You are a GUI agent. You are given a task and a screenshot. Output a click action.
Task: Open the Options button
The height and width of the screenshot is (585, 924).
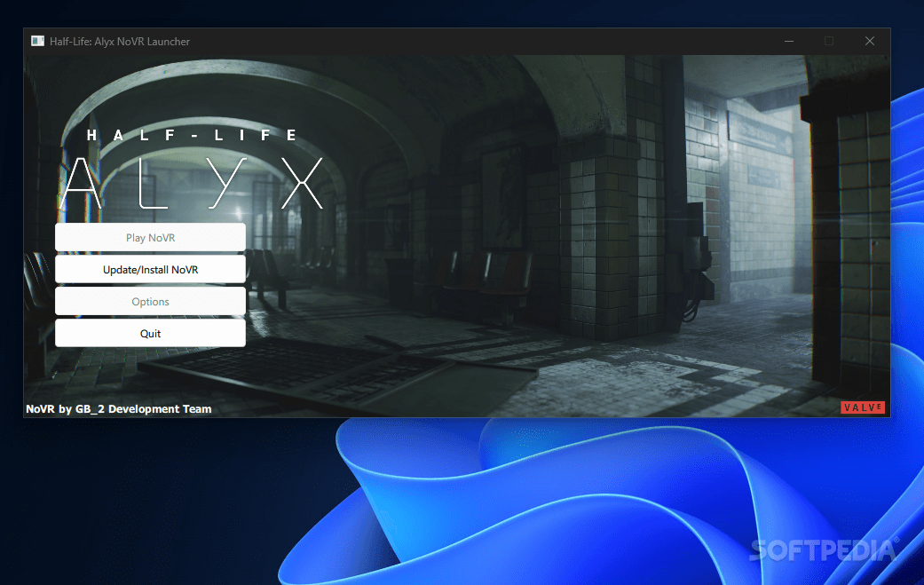pos(150,301)
